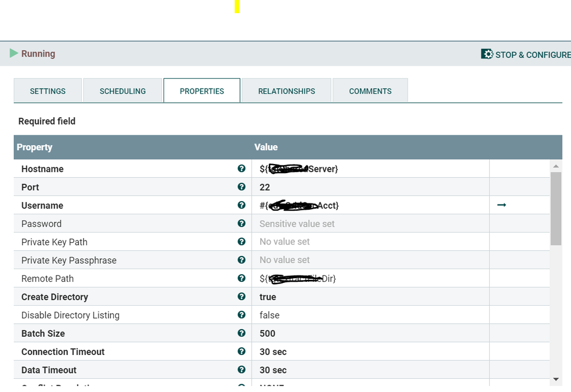
Task: Select the Properties tab
Action: click(x=202, y=91)
